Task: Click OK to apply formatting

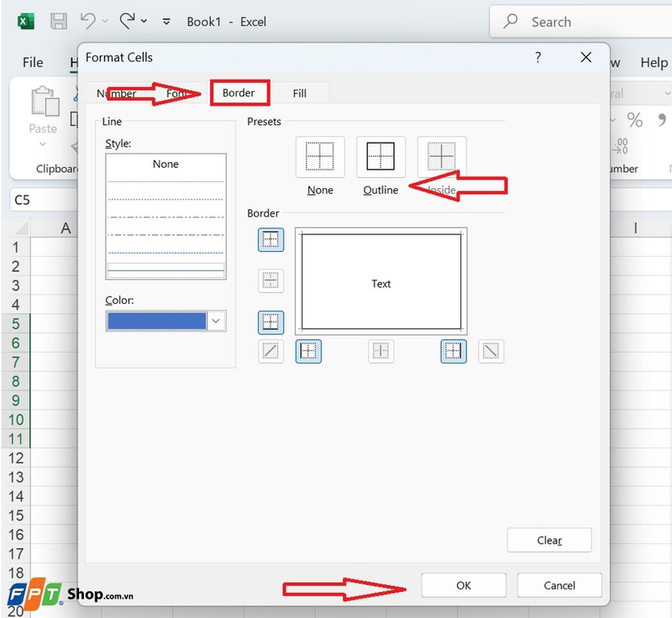Action: point(464,585)
